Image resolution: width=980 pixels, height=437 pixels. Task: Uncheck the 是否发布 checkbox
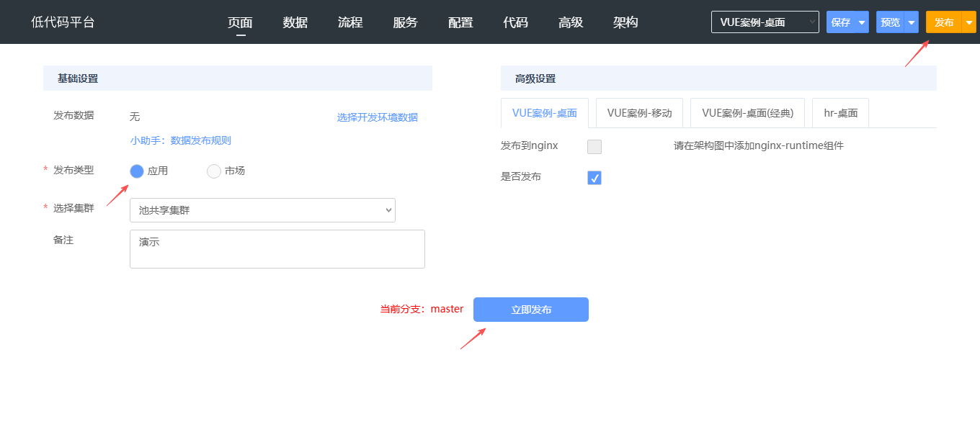[594, 178]
